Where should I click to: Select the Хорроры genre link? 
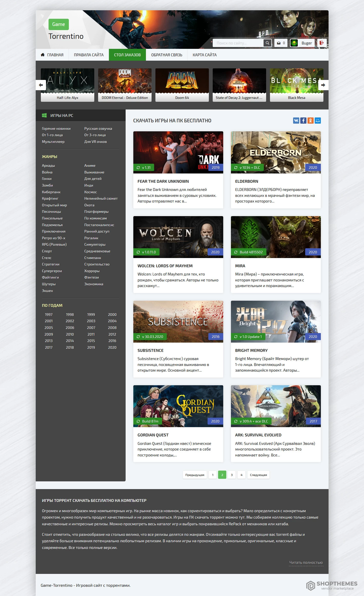point(92,271)
